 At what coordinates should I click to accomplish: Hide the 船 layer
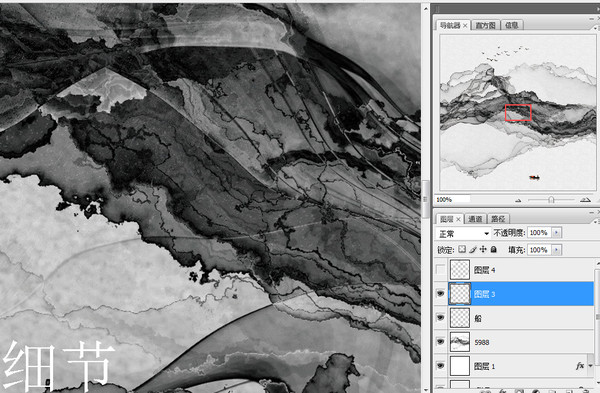pyautogui.click(x=440, y=318)
